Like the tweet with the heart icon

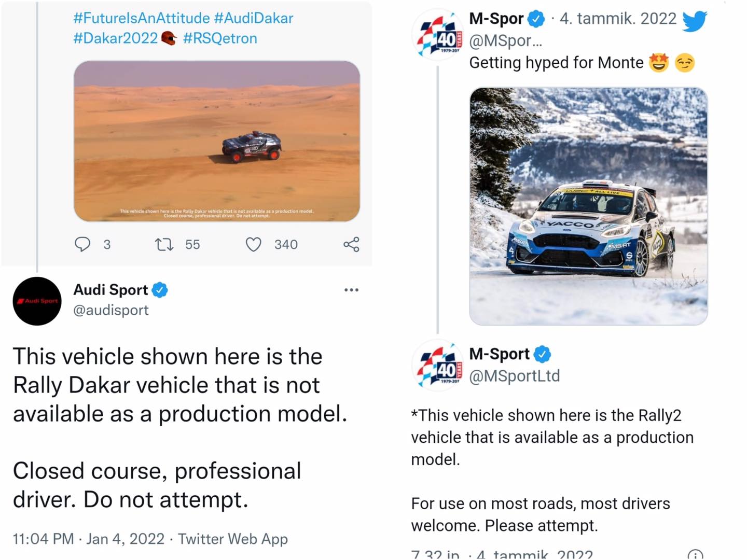click(253, 244)
